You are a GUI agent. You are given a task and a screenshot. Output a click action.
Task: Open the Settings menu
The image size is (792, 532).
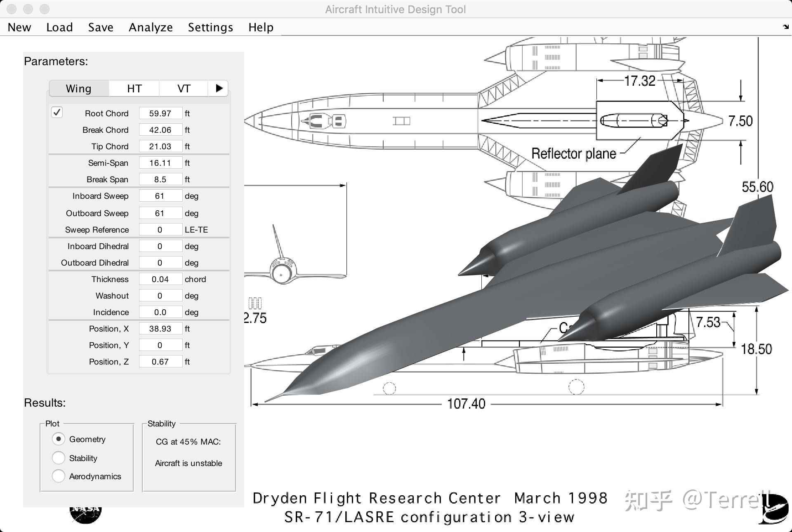coord(210,27)
